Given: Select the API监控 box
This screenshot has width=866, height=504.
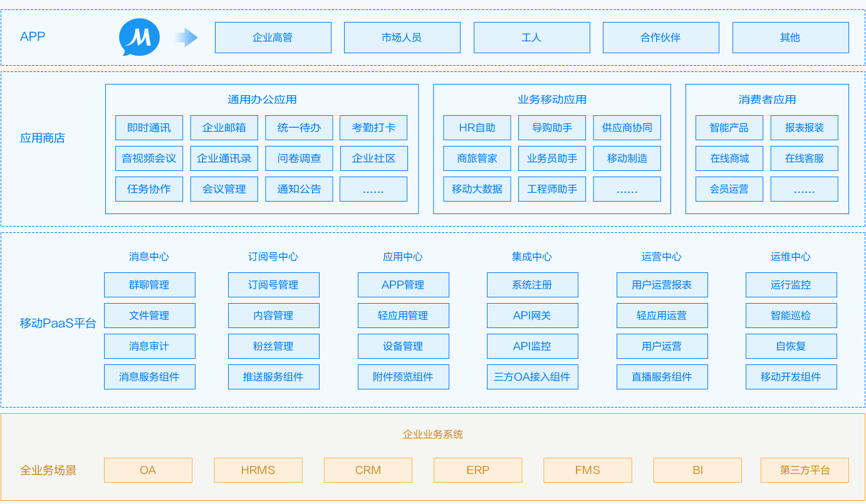Looking at the screenshot, I should [533, 346].
